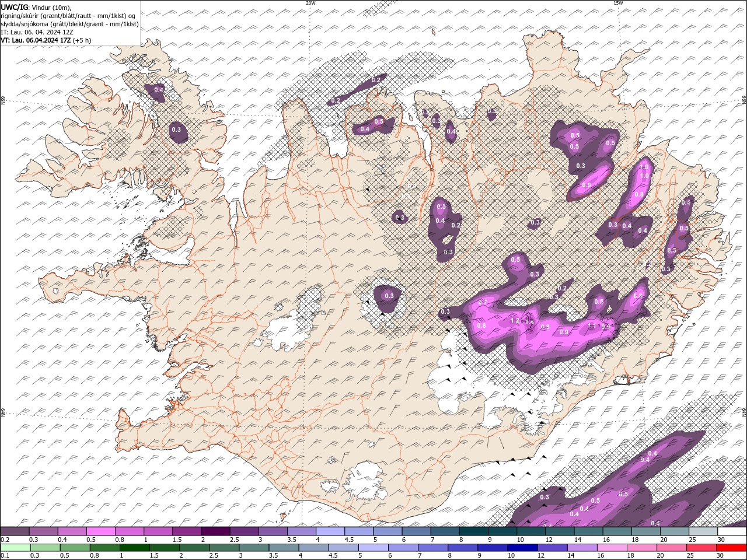747x560 pixels.
Task: Click the 30 label in the upper legend
Action: [721, 540]
